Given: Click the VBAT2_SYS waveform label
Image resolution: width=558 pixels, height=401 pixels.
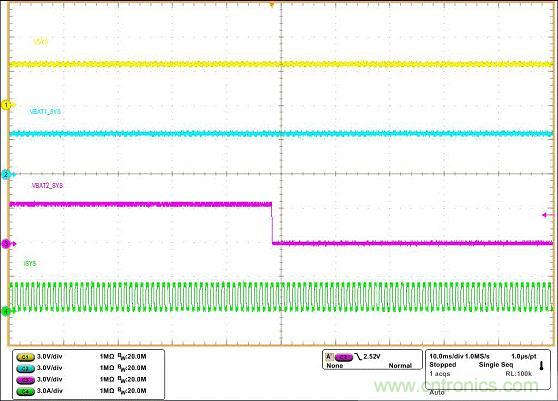Looking at the screenshot, I should pos(47,186).
